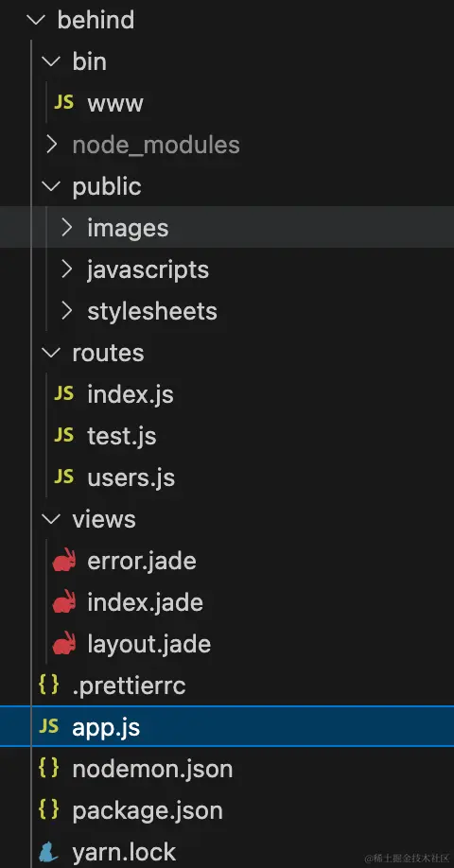Click the red rabbit icon beside error.jade

[64, 560]
